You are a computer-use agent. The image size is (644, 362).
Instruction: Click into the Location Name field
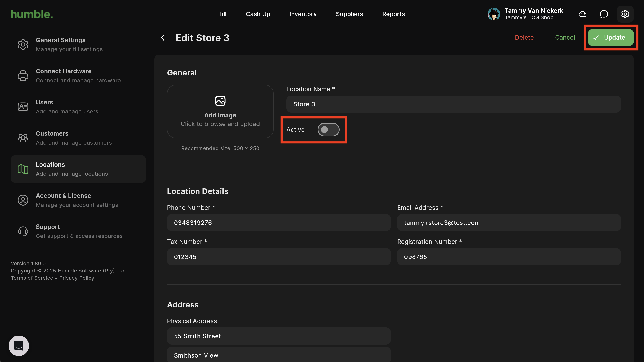point(453,104)
